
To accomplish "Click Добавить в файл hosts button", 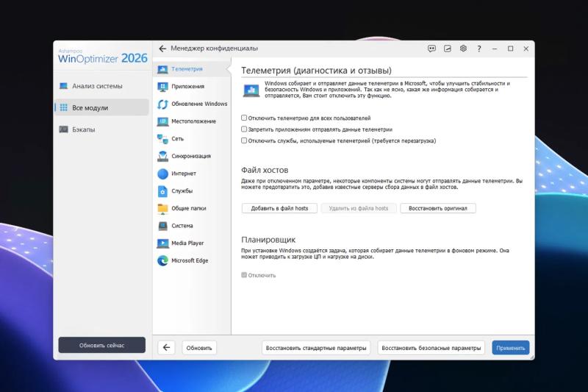I will click(x=279, y=208).
